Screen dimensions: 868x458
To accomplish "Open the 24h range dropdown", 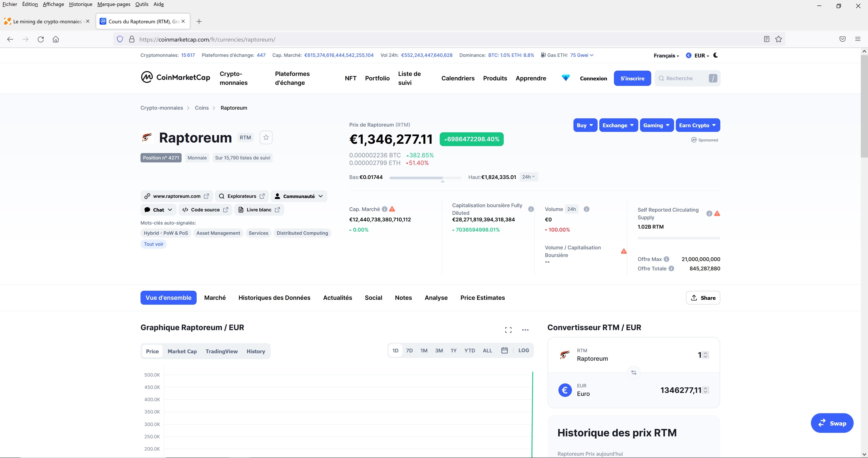I will click(x=529, y=177).
